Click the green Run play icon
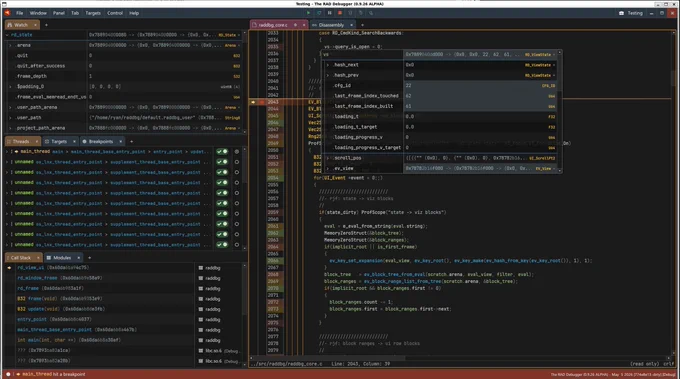The width and height of the screenshot is (680, 379). click(x=308, y=13)
